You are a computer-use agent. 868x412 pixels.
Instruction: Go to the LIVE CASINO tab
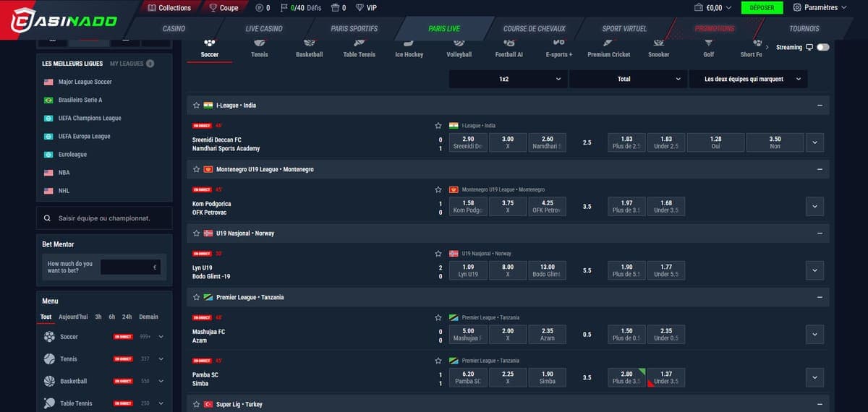coord(264,29)
